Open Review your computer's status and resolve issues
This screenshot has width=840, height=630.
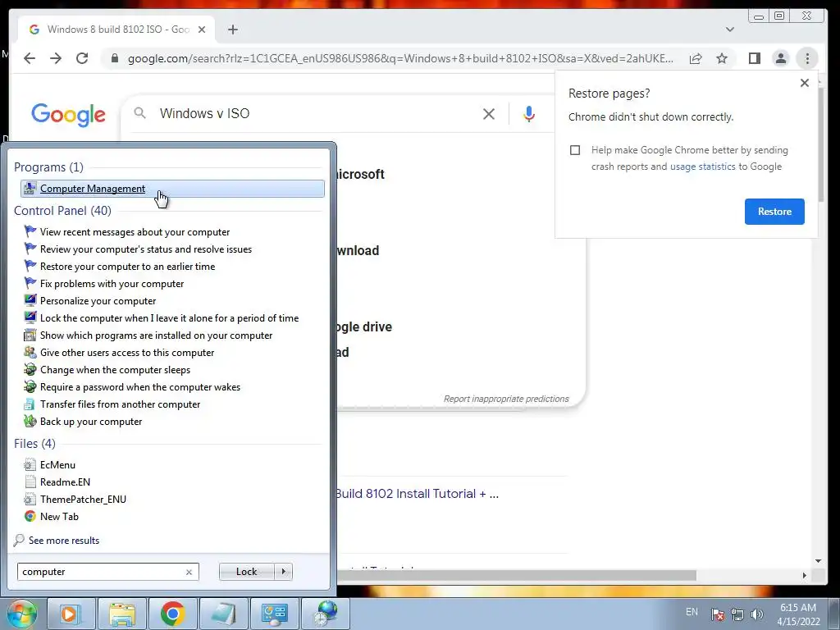click(x=146, y=249)
